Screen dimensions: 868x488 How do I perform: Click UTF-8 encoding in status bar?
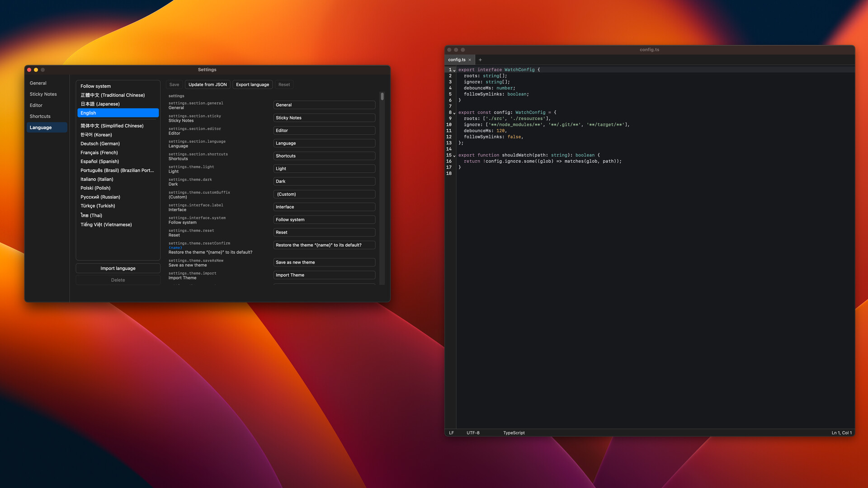coord(473,433)
